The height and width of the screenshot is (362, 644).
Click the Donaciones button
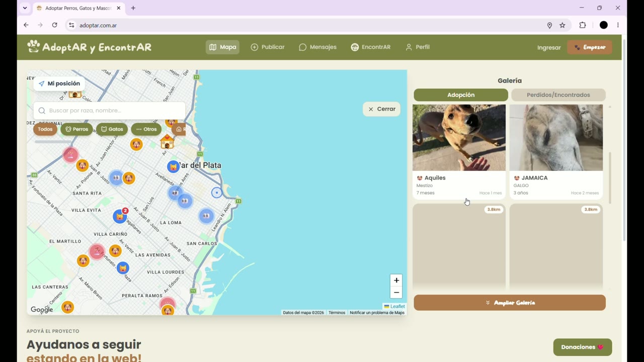coord(583,347)
